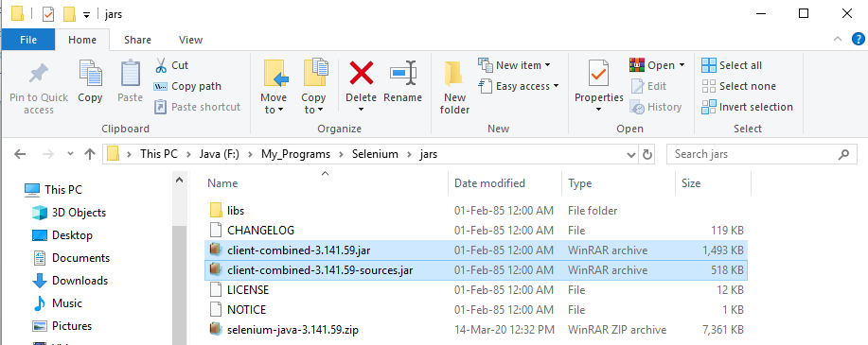868x345 pixels.
Task: Click Select all
Action: pyautogui.click(x=732, y=65)
